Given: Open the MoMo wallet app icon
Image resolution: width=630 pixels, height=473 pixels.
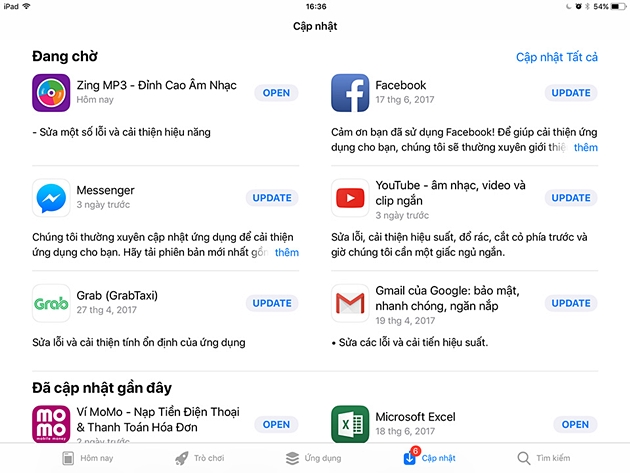Looking at the screenshot, I should pyautogui.click(x=51, y=424).
